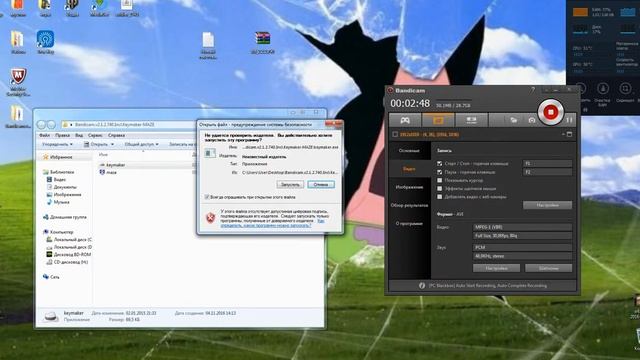Toggle the always ask before opening checkbox

coord(207,197)
